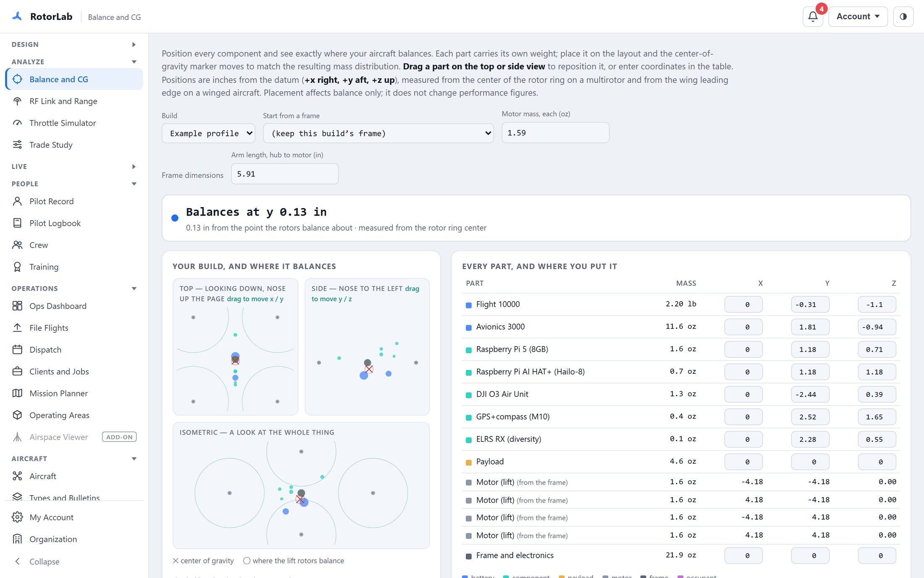Open the Account menu
The width and height of the screenshot is (924, 578).
pyautogui.click(x=858, y=17)
